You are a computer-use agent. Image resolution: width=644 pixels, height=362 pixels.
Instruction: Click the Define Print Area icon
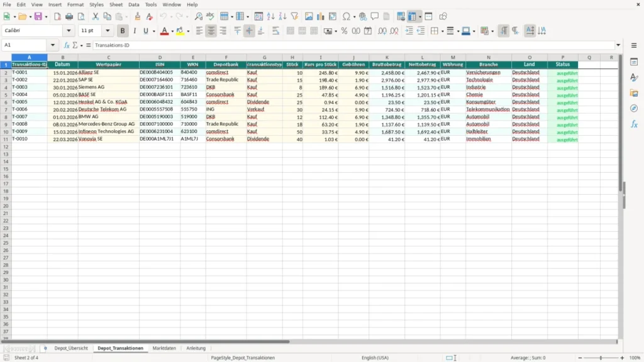pos(401,16)
